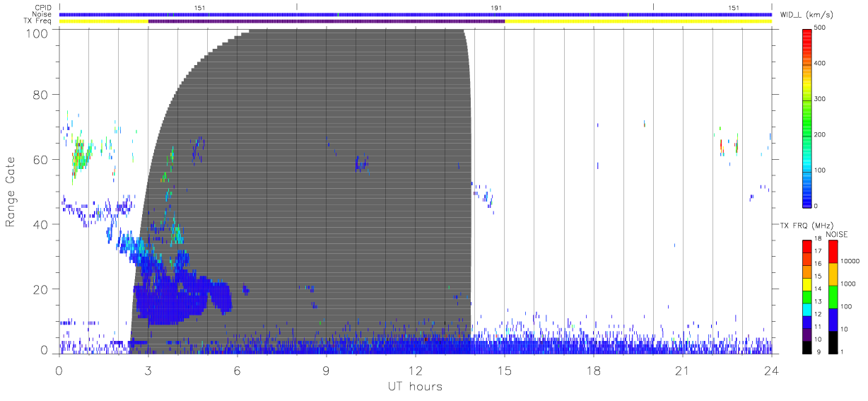868x401 pixels.
Task: Select the 18 label on TX FRQ legend
Action: pos(818,240)
